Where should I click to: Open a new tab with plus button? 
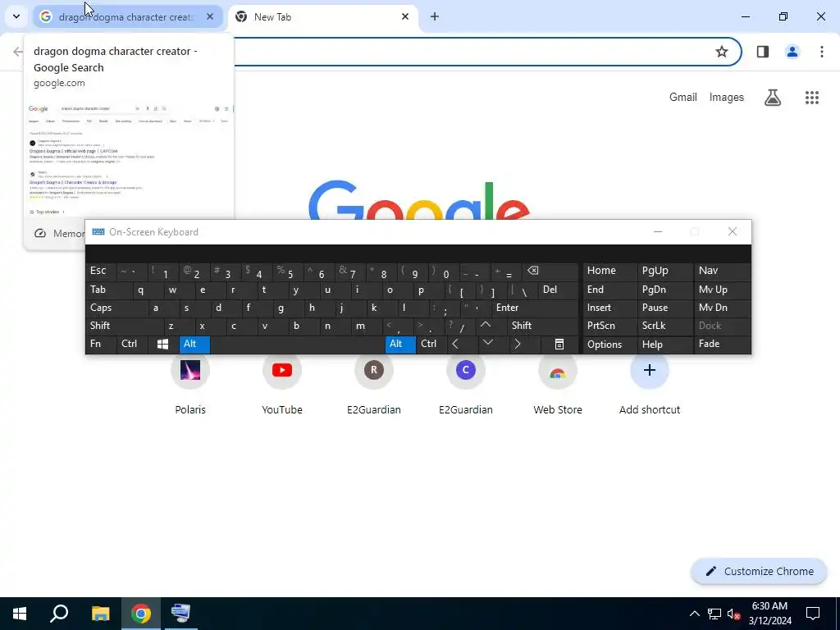435,17
